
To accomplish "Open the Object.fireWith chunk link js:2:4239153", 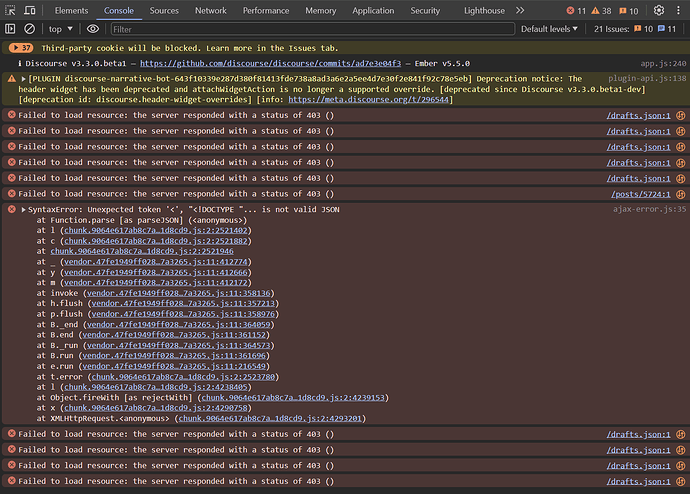I will (293, 398).
